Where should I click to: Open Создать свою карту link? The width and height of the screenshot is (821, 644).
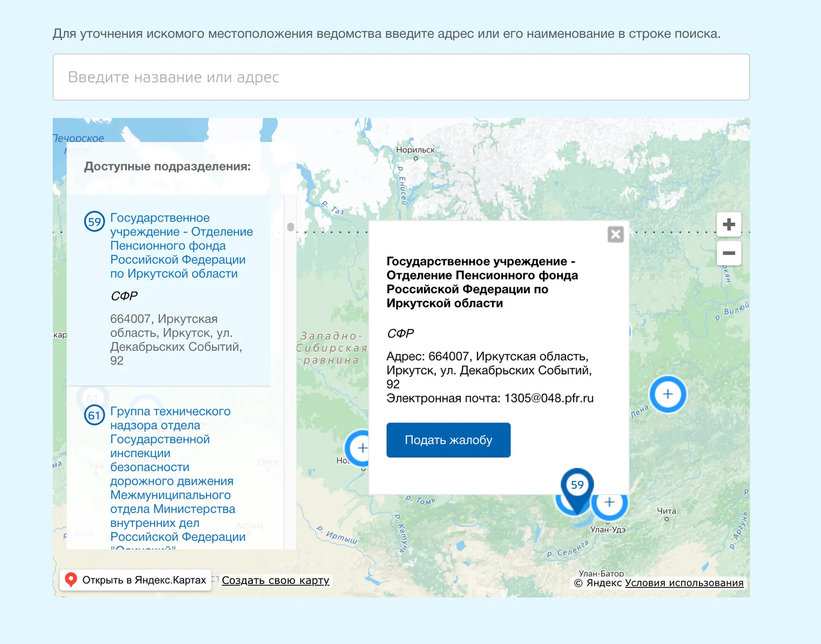pos(275,580)
